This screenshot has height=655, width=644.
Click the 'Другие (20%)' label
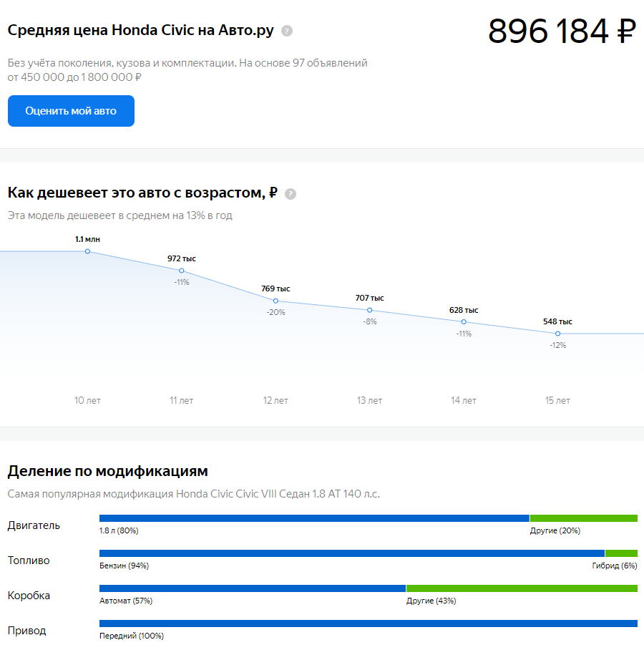pyautogui.click(x=555, y=530)
